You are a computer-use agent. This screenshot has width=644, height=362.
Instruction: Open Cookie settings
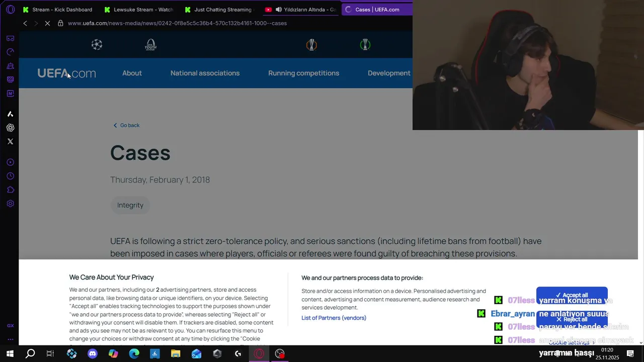(569, 342)
